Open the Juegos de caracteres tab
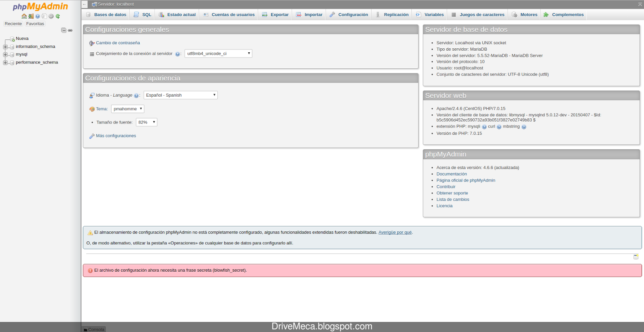This screenshot has height=332, width=644. click(x=478, y=14)
